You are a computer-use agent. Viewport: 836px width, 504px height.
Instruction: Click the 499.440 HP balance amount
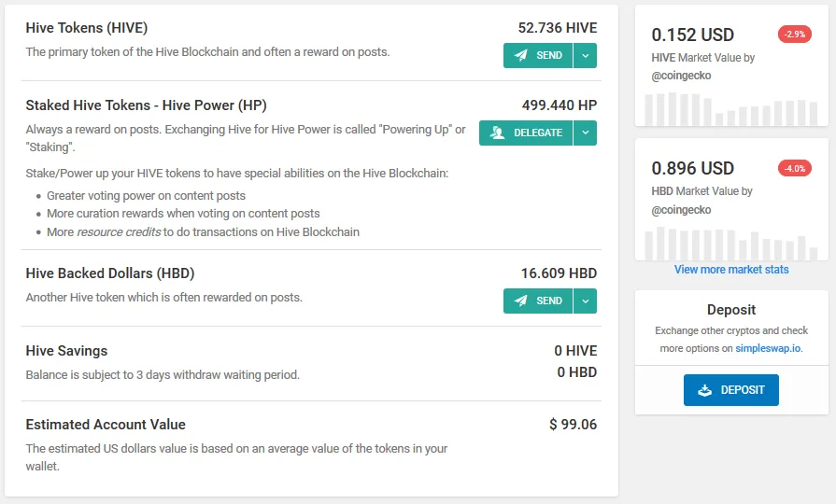[x=560, y=105]
